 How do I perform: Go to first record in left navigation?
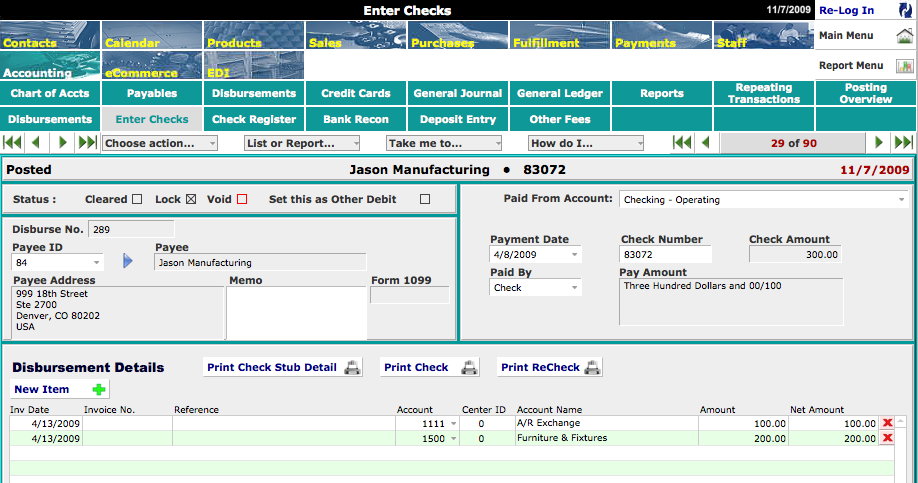12,143
